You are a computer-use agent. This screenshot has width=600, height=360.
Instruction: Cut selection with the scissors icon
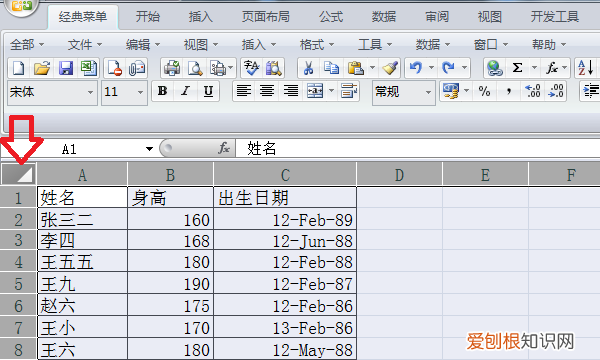(308, 68)
